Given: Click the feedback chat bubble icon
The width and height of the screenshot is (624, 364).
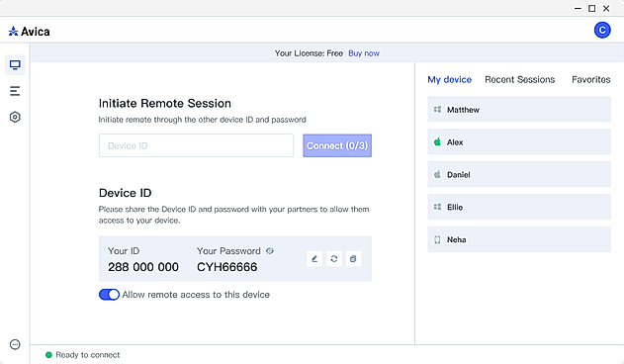Looking at the screenshot, I should tap(15, 344).
